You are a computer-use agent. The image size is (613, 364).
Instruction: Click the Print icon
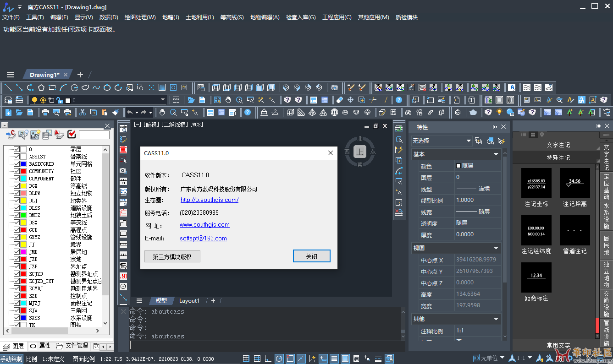[x=45, y=112]
